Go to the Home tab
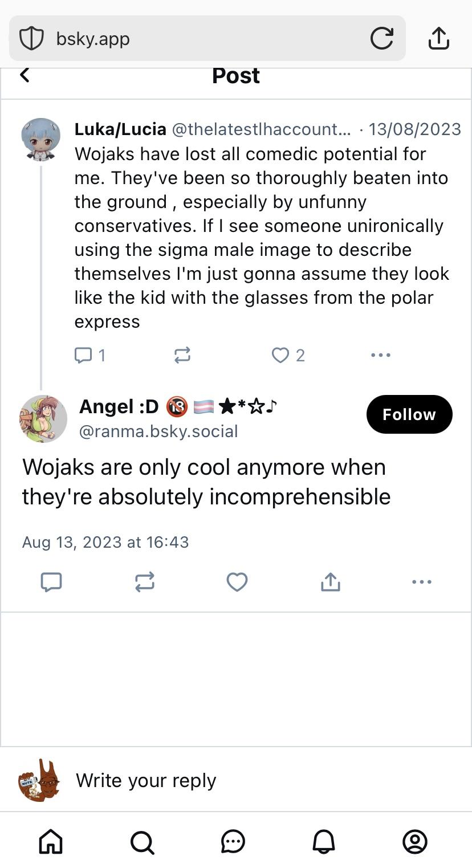 [x=51, y=841]
